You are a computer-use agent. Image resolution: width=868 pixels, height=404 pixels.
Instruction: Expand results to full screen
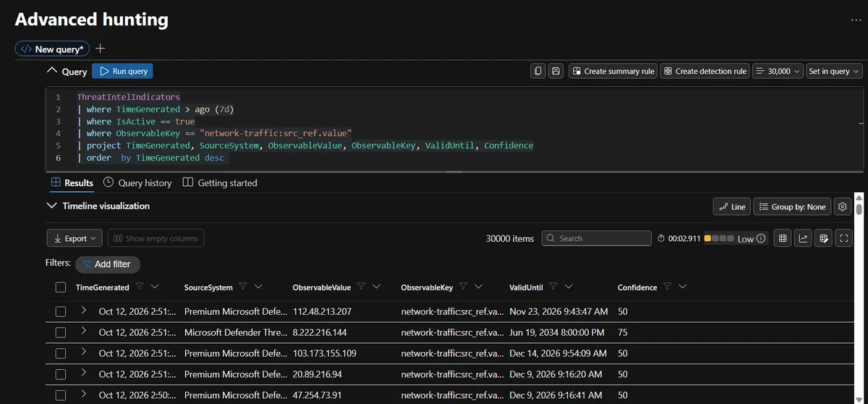tap(843, 238)
